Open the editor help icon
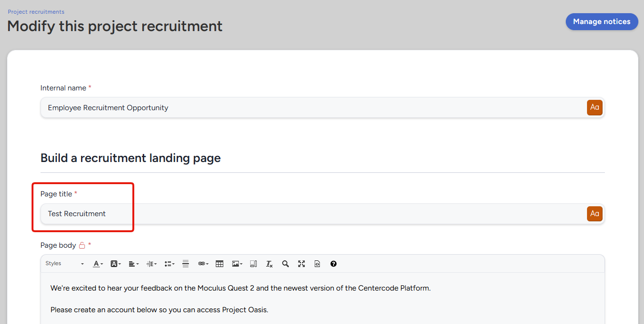This screenshot has width=644, height=324. [334, 264]
